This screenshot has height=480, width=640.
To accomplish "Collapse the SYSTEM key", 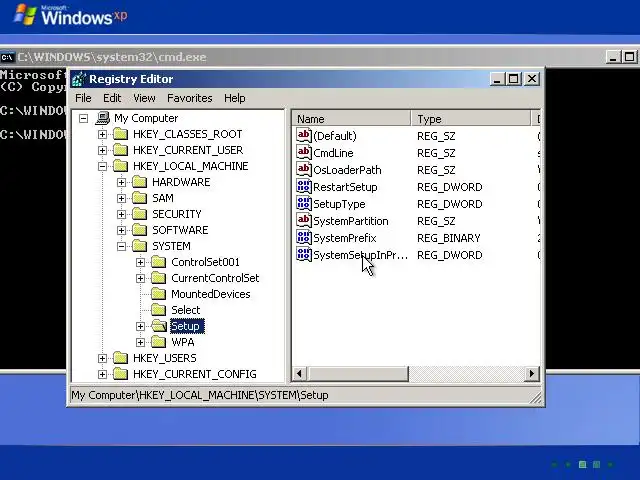I will (121, 246).
